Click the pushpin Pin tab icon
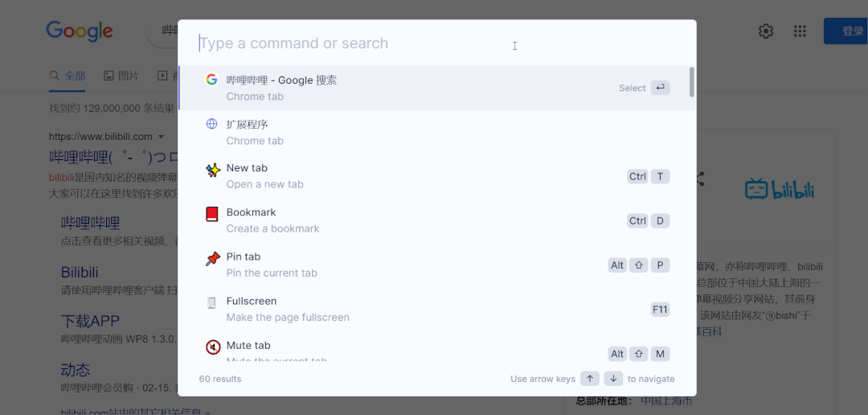This screenshot has width=868, height=415. coord(212,258)
